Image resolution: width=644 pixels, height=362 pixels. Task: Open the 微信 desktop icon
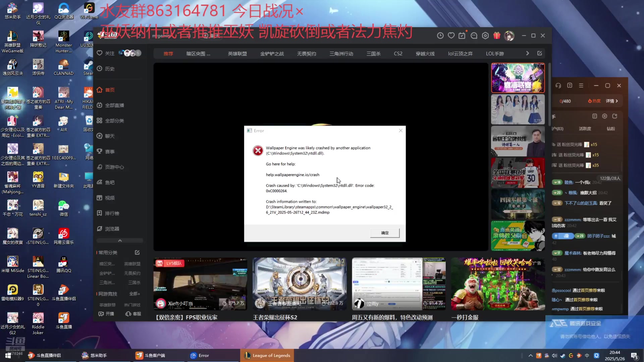(x=64, y=208)
